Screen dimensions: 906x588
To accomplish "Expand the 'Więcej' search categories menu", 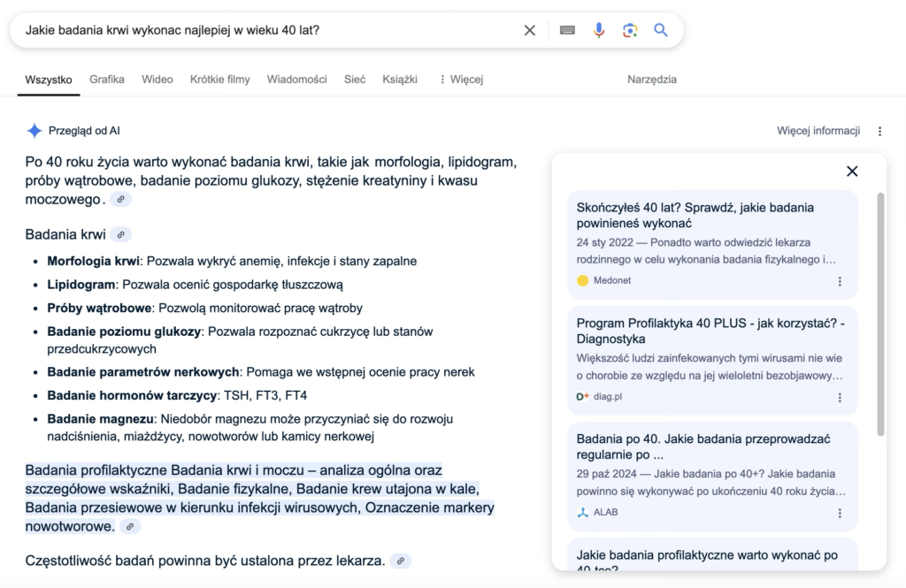I will coord(461,80).
